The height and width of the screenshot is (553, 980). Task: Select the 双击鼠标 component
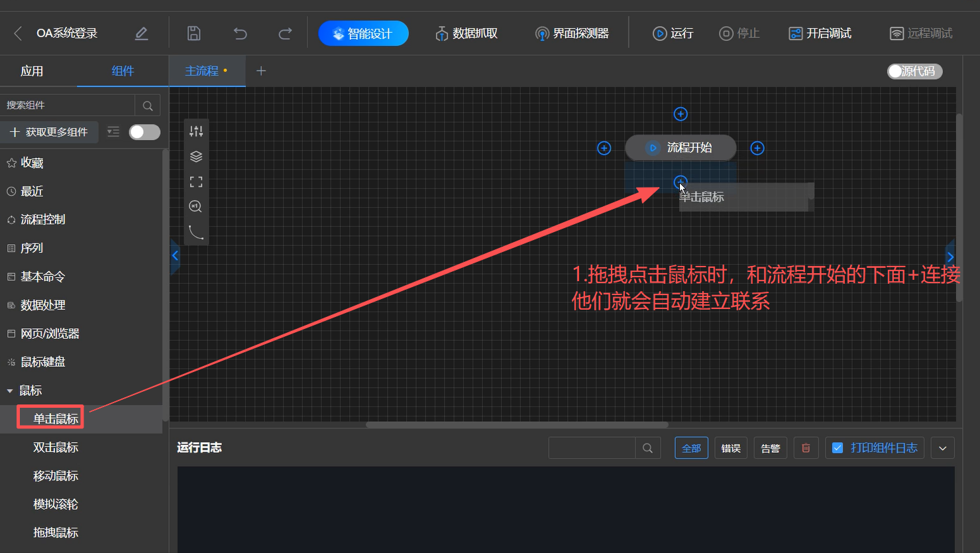click(x=81, y=448)
